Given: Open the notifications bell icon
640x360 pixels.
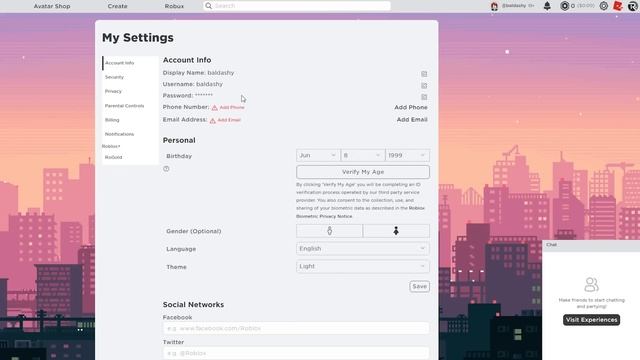Looking at the screenshot, I should [547, 6].
